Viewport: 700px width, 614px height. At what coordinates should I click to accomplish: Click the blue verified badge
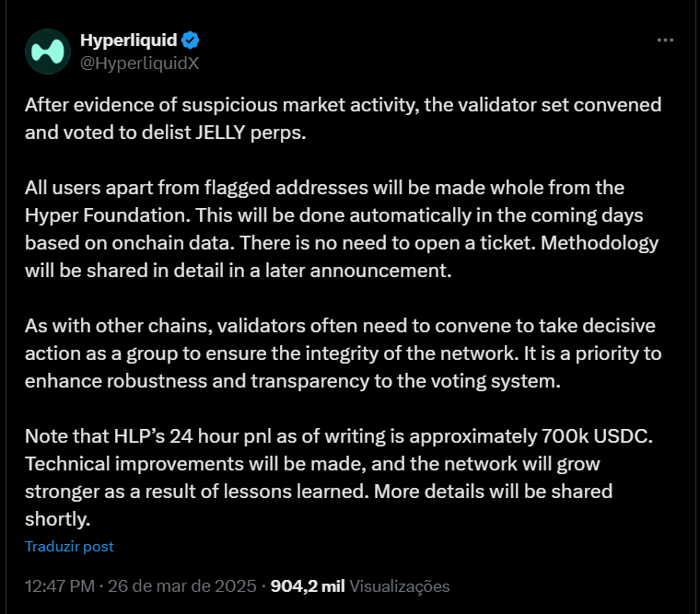(191, 41)
